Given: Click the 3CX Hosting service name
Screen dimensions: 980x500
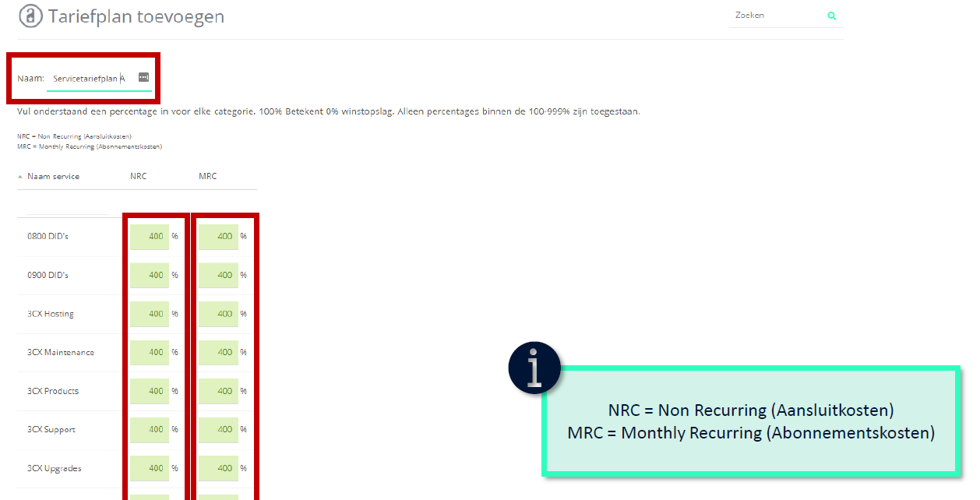Looking at the screenshot, I should click(51, 314).
